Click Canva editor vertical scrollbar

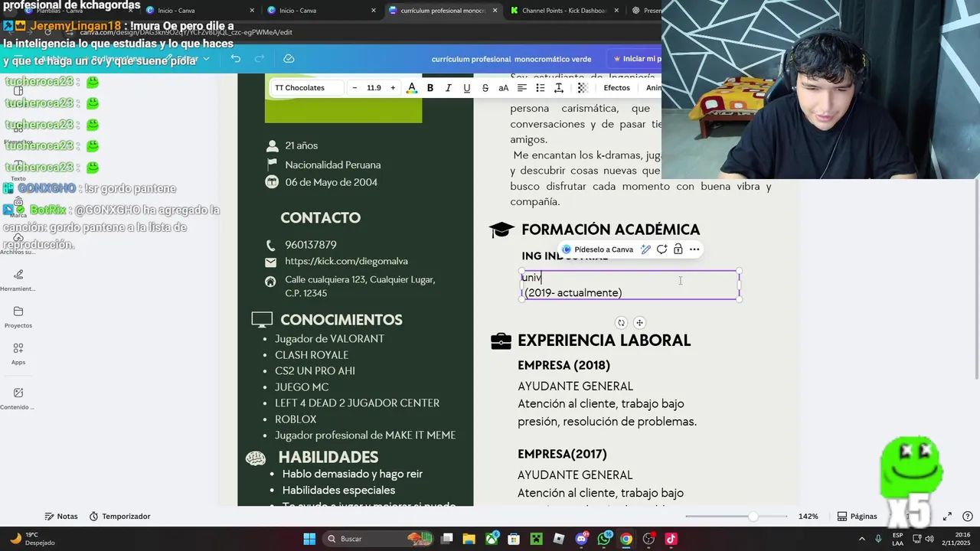tap(975, 279)
